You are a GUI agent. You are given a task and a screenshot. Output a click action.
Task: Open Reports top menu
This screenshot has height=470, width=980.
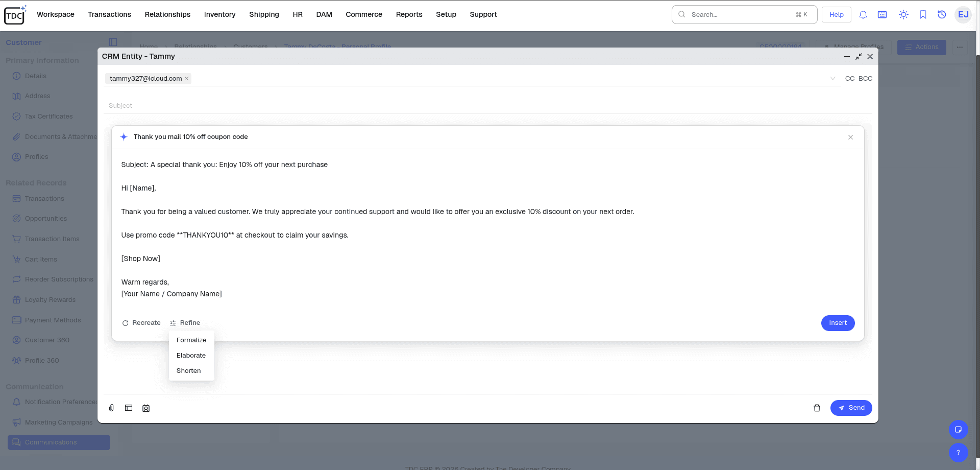pos(409,14)
